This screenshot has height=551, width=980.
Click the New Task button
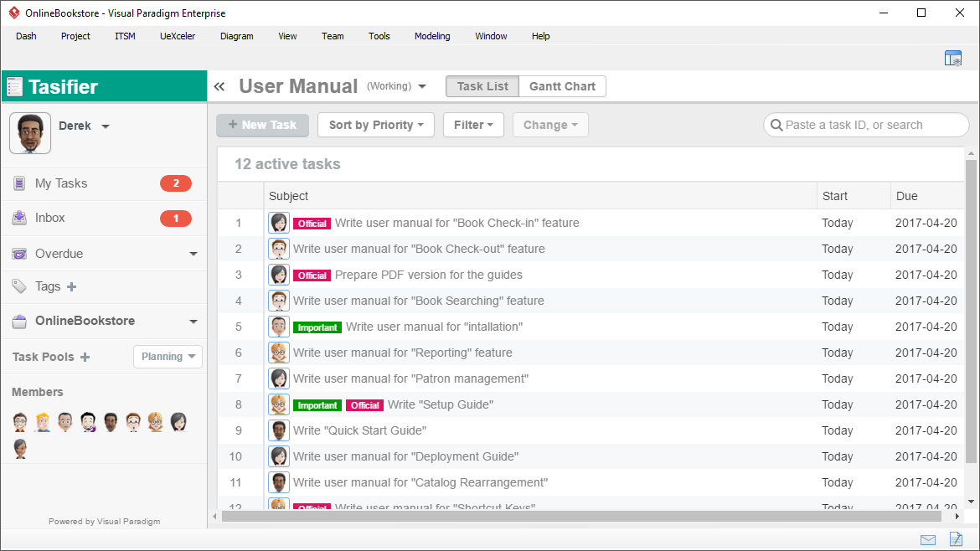[262, 124]
